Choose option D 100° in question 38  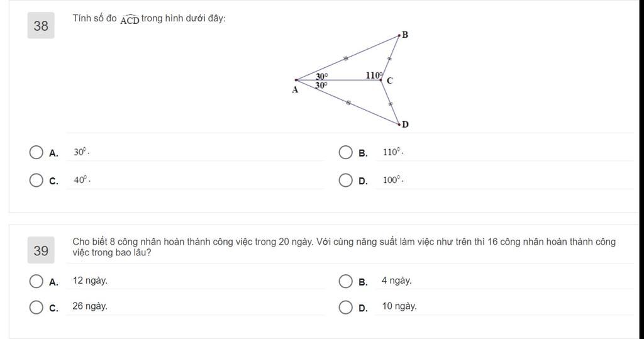[345, 180]
